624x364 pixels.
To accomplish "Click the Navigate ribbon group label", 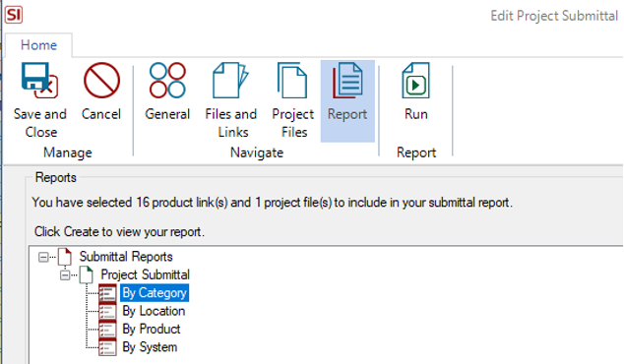I will point(257,152).
